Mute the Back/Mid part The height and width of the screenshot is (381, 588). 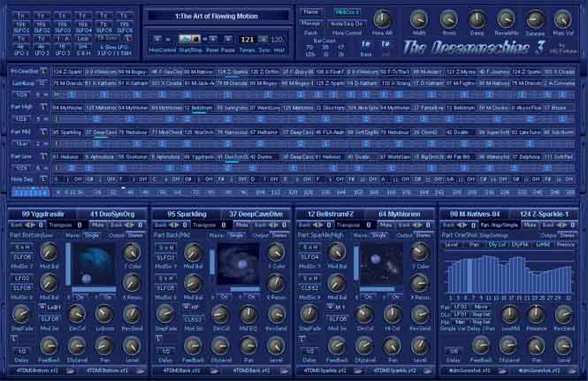(x=241, y=225)
